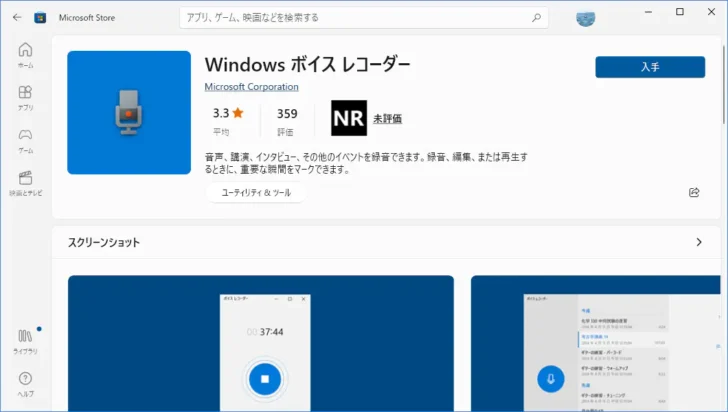The image size is (728, 412).
Task: Click the search box for apps and games
Action: pos(364,18)
